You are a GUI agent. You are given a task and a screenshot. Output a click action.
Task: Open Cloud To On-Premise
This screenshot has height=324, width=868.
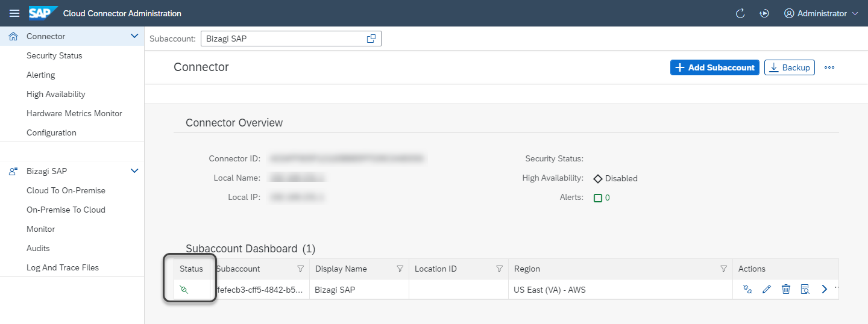coord(66,190)
